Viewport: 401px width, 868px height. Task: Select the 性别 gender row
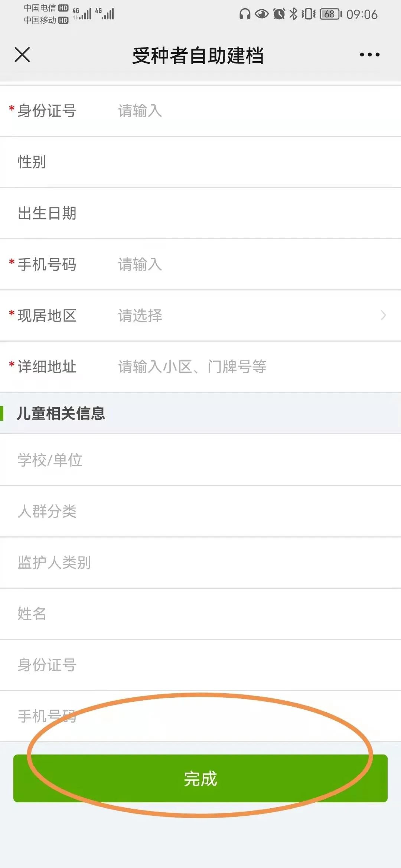(x=200, y=162)
